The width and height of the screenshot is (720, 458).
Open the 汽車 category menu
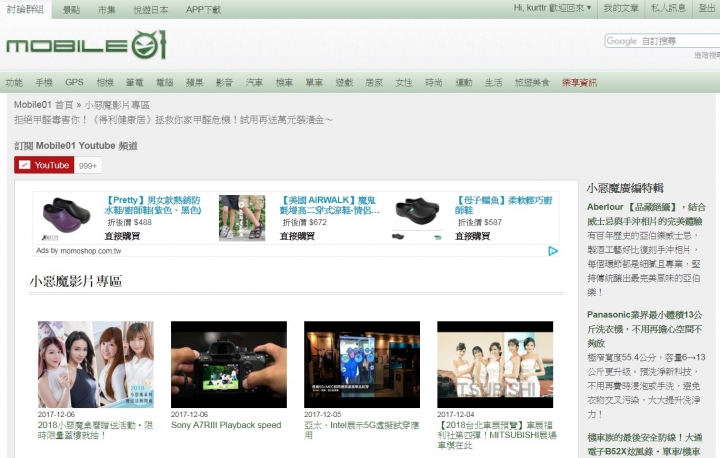click(x=254, y=83)
